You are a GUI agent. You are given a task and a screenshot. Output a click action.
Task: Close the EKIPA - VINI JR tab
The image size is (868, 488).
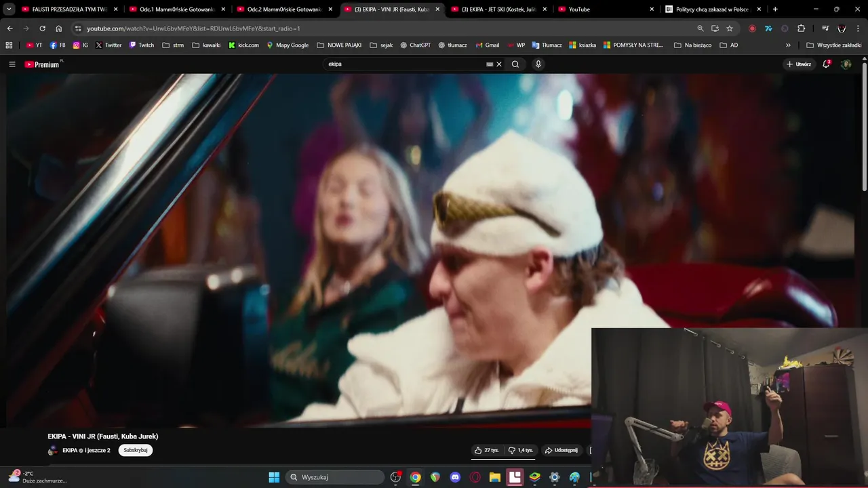(437, 9)
